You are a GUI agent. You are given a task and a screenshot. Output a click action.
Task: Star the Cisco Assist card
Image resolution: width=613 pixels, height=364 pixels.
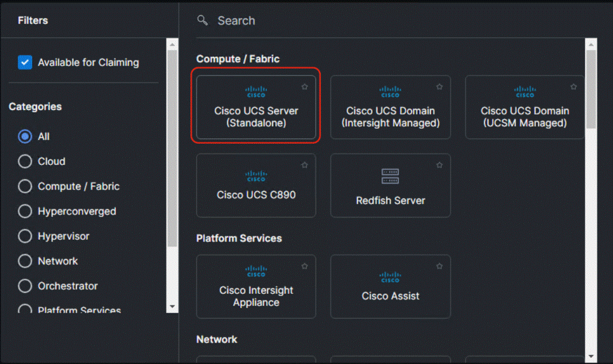440,267
